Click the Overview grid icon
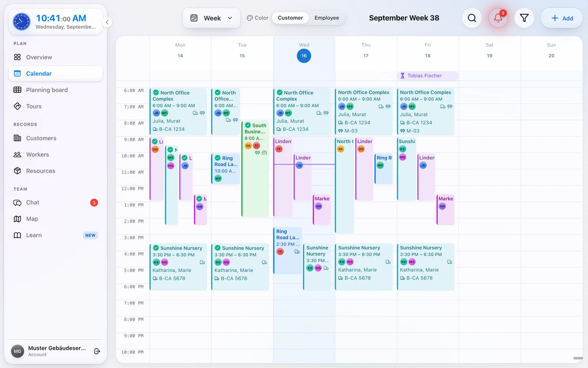 (18, 57)
